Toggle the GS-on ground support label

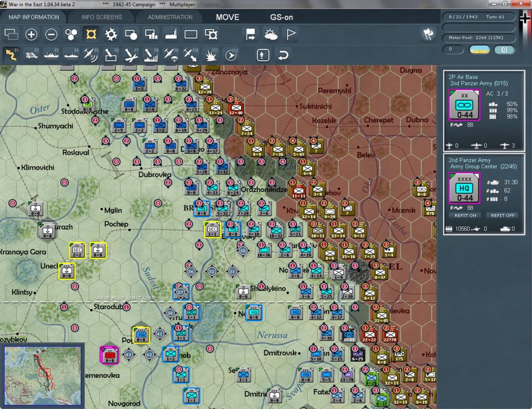[281, 17]
